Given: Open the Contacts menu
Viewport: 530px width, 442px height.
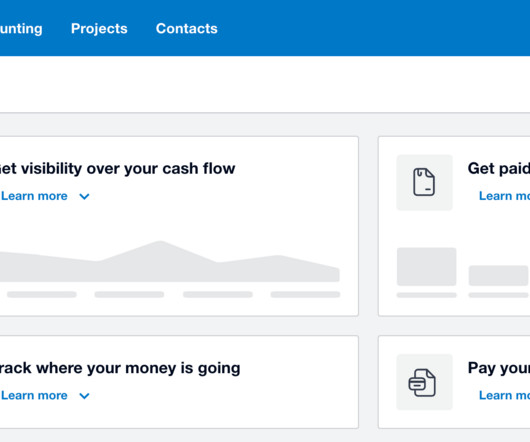Looking at the screenshot, I should 187,28.
